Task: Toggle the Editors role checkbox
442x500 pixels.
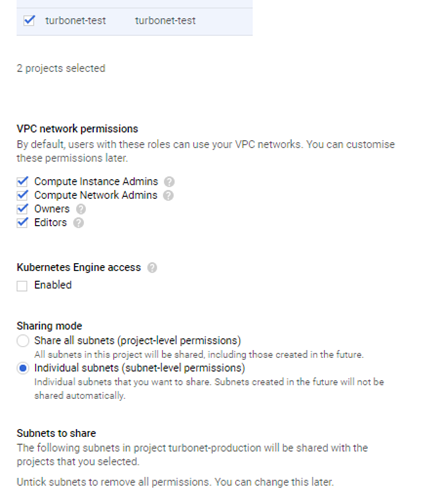Action: pyautogui.click(x=22, y=222)
